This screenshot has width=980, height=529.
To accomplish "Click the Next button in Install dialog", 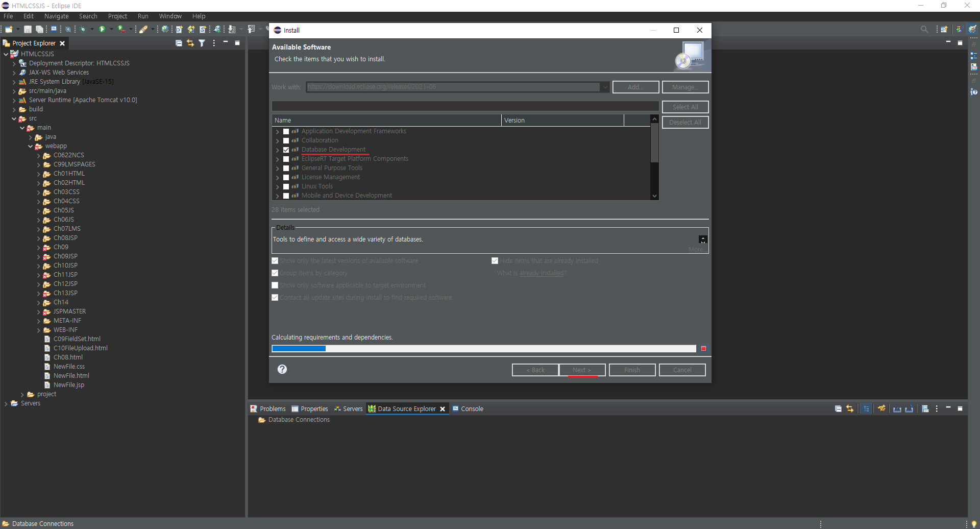I will 582,370.
